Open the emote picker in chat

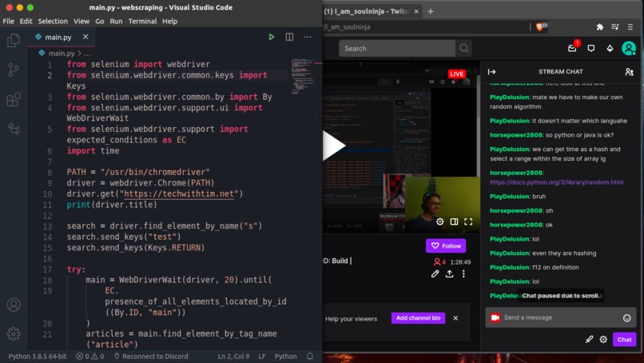626,317
